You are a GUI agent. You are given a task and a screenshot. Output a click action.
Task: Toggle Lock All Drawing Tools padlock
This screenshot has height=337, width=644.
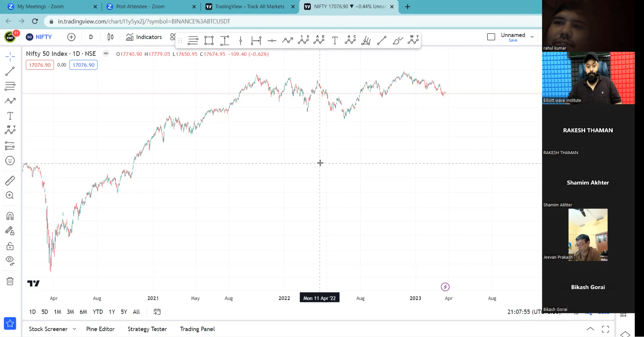click(x=10, y=246)
